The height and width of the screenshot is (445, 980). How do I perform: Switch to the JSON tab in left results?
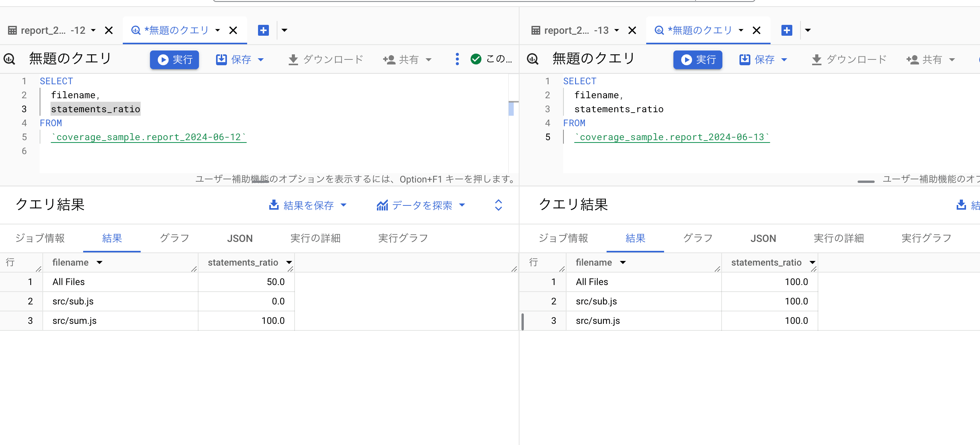(240, 238)
